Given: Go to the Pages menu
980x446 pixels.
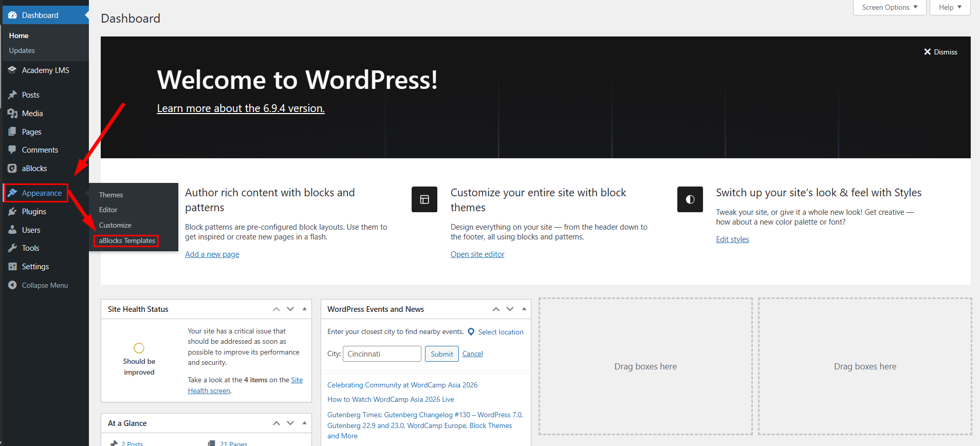Looking at the screenshot, I should pos(45,132).
